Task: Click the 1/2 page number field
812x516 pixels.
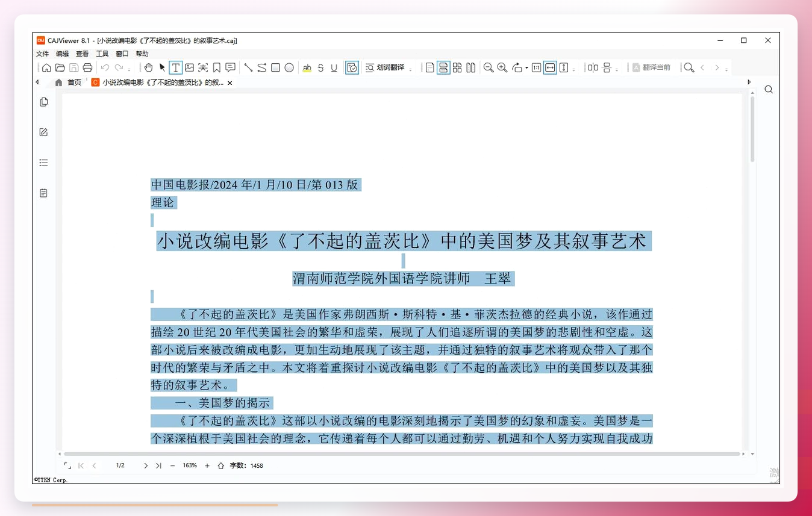Action: pyautogui.click(x=120, y=465)
